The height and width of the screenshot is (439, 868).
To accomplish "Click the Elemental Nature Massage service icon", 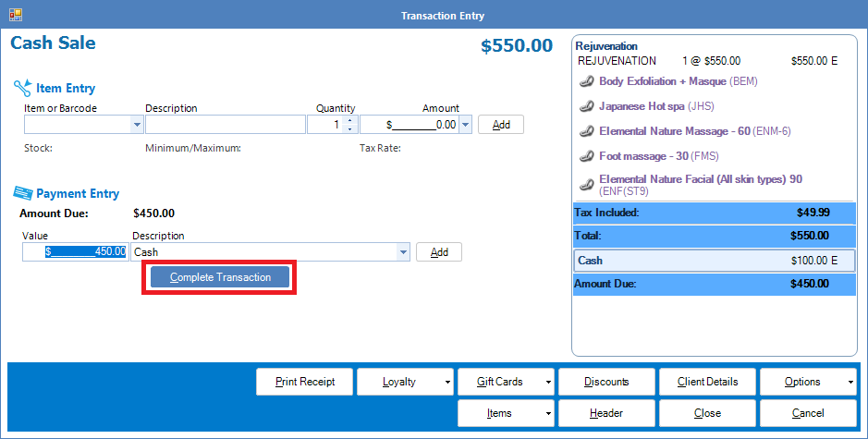I will tap(586, 131).
